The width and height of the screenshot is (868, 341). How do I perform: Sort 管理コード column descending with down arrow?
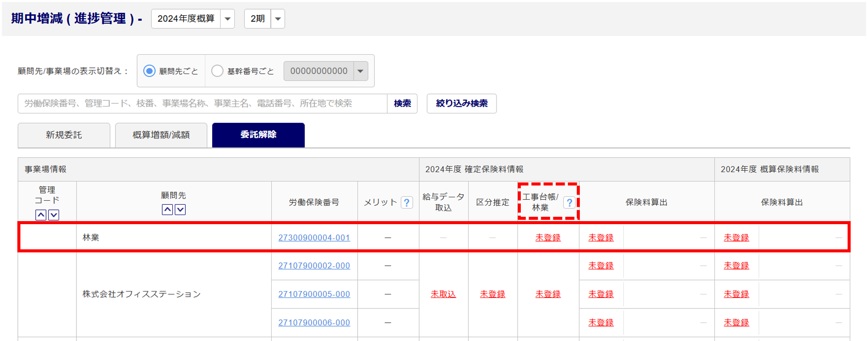[x=53, y=215]
